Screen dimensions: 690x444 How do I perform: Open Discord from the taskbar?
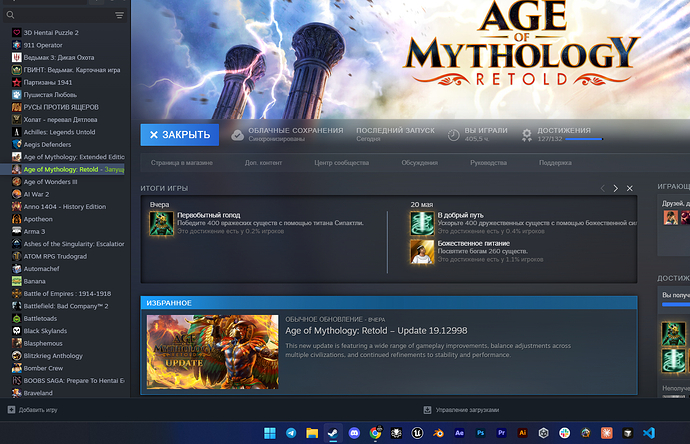(x=354, y=433)
